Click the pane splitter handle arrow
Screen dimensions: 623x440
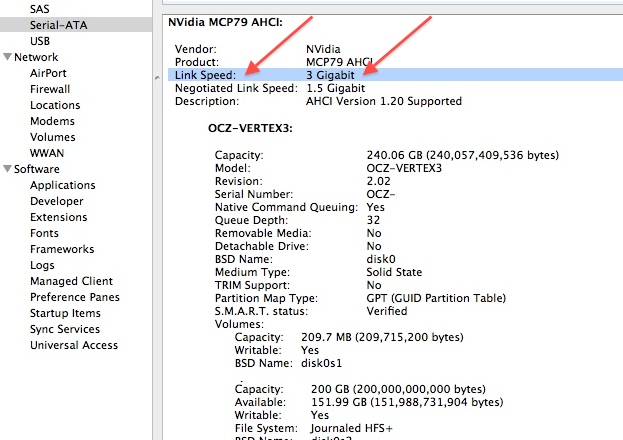coord(157,78)
